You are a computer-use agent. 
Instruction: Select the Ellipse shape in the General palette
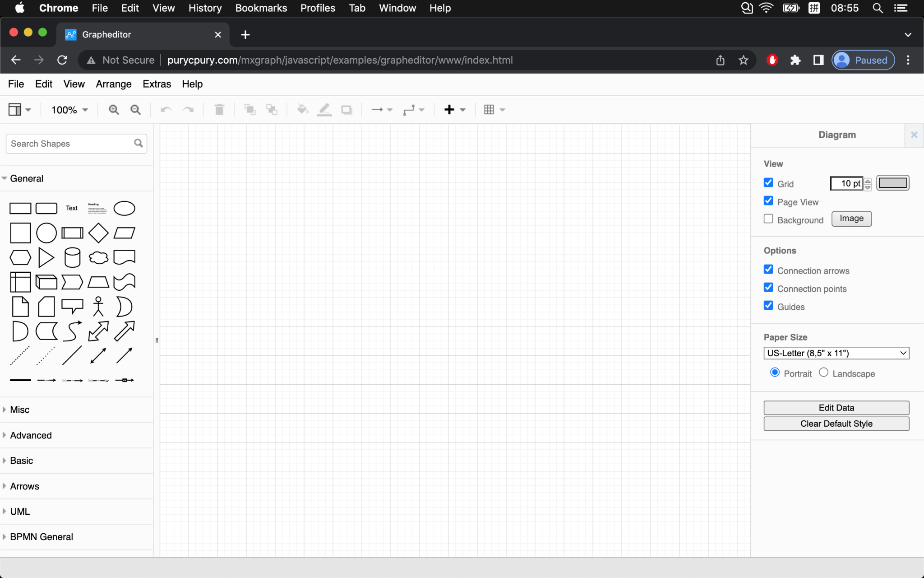click(x=124, y=208)
